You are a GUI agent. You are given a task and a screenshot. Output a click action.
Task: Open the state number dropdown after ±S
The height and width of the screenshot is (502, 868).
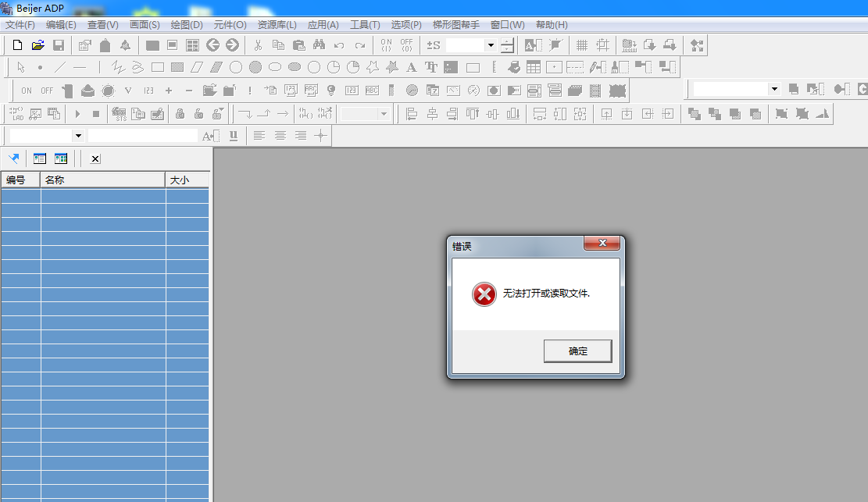click(491, 45)
